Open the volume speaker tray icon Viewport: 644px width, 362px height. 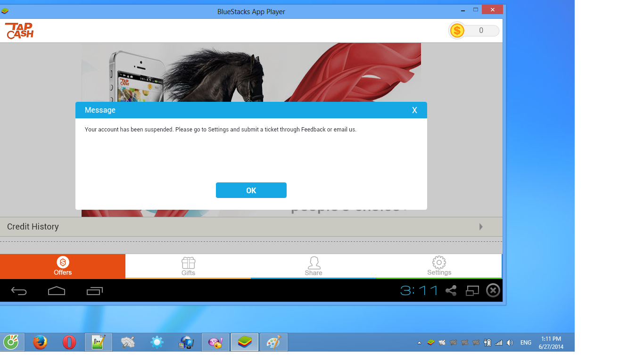point(510,343)
